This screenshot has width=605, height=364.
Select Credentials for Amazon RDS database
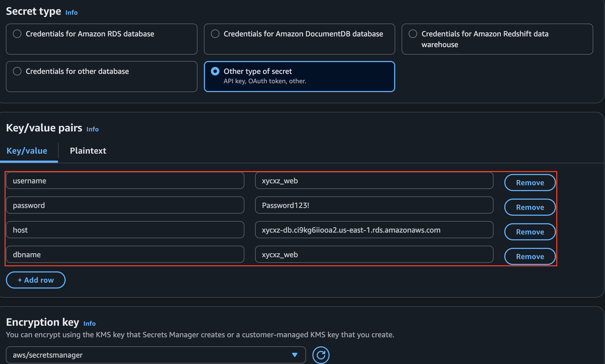pyautogui.click(x=17, y=34)
